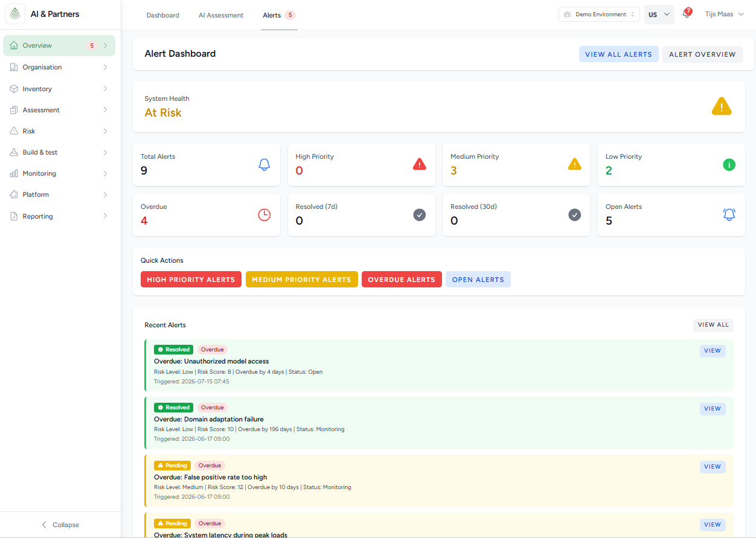Click the ALERT OVERVIEW button
This screenshot has height=538, width=756.
coord(702,54)
